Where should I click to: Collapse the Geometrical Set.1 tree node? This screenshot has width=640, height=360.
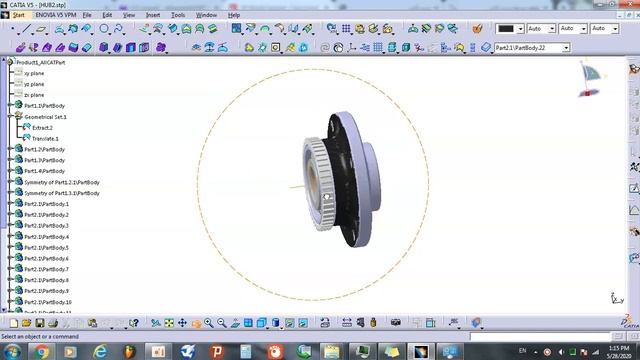pyautogui.click(x=10, y=116)
